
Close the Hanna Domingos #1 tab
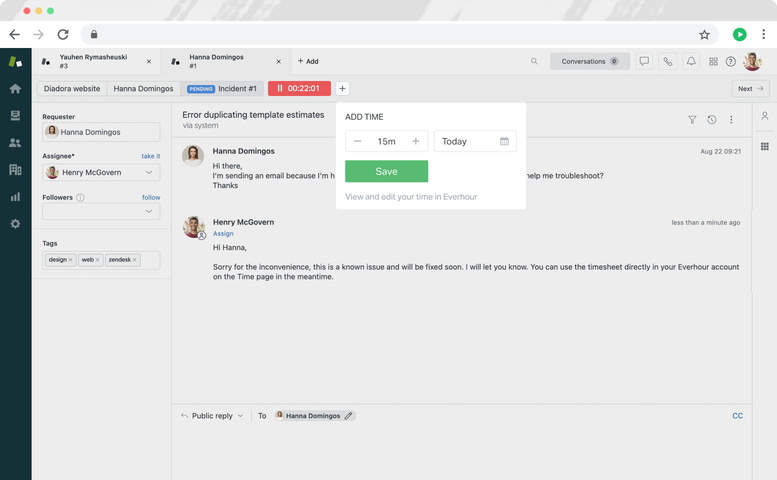pyautogui.click(x=278, y=61)
